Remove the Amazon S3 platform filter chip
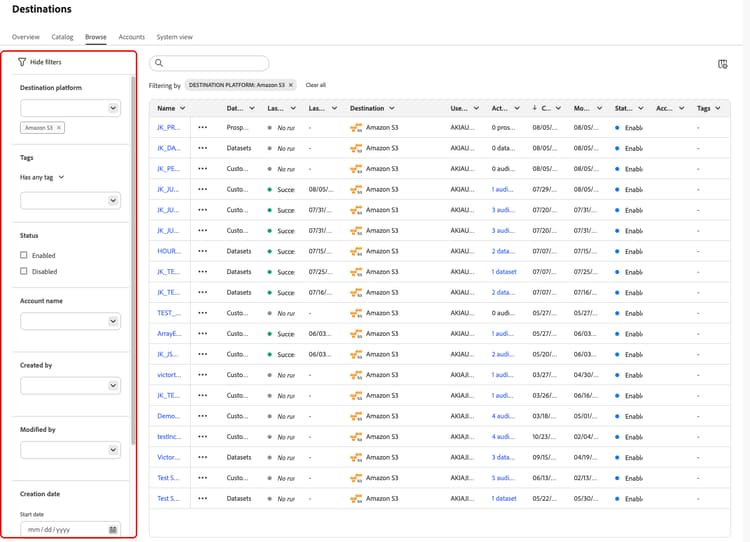The image size is (750, 542). coord(59,128)
